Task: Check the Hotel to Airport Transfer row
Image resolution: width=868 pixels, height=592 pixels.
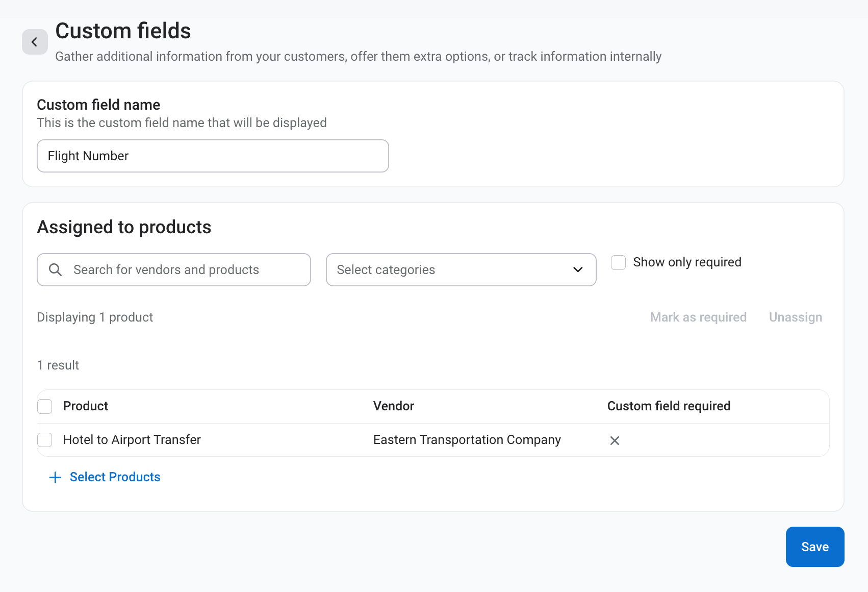Action: click(45, 440)
